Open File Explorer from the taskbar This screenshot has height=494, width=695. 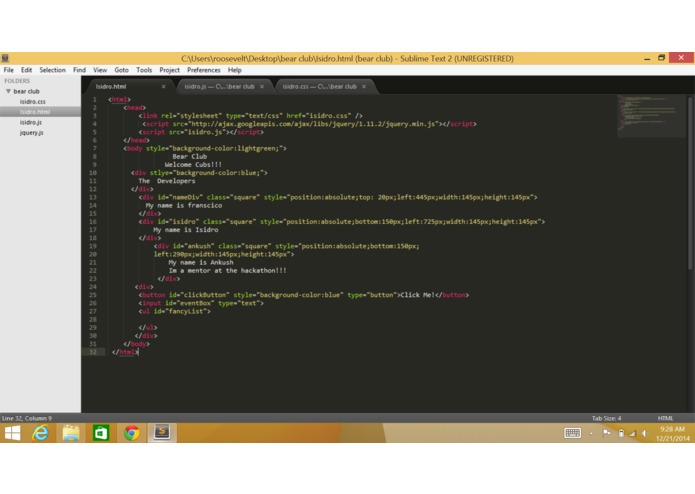[x=71, y=433]
